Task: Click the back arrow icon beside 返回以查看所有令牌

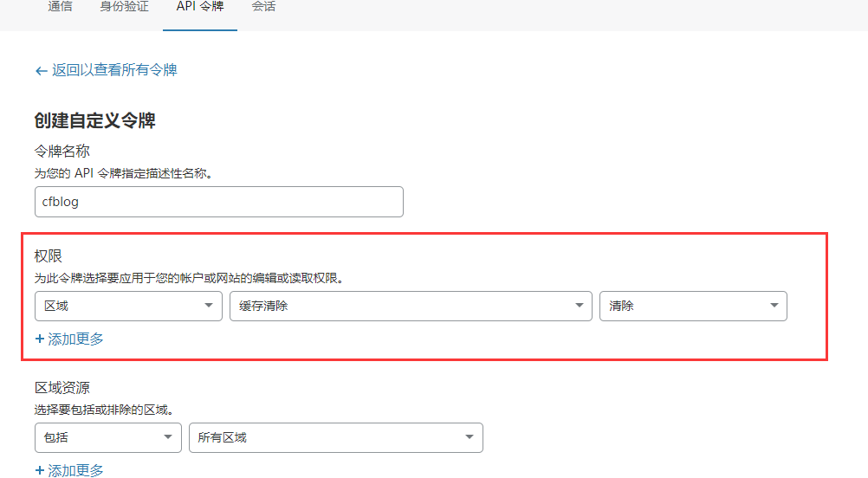Action: coord(41,71)
